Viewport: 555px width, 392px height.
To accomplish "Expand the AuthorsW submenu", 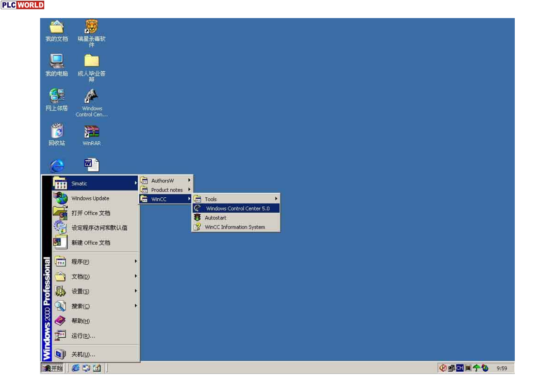I will [x=166, y=181].
